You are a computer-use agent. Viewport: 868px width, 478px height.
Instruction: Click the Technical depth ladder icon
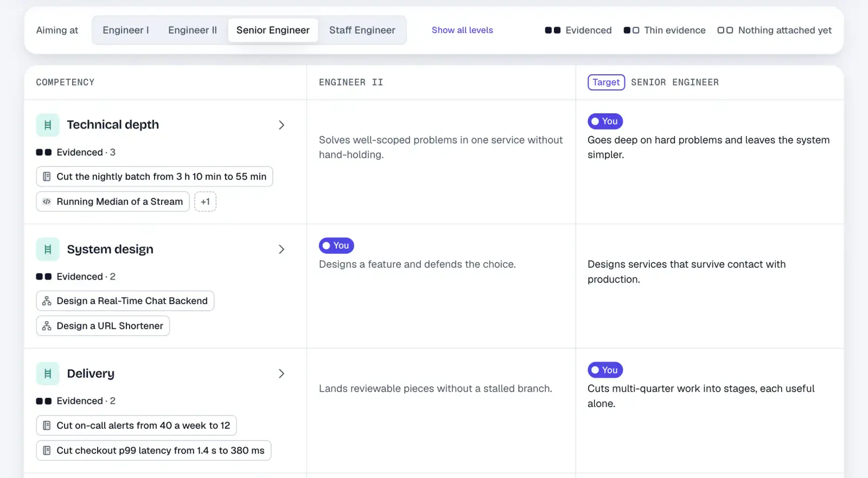click(x=48, y=125)
